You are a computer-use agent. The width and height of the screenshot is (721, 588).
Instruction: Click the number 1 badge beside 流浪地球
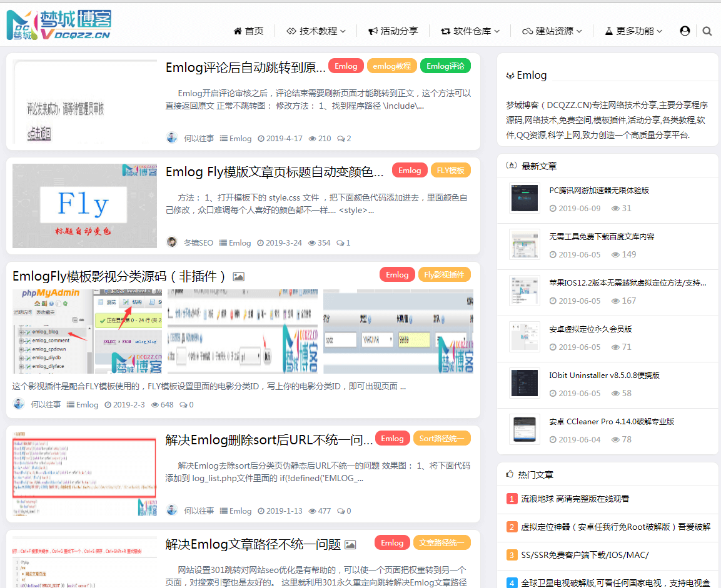510,499
